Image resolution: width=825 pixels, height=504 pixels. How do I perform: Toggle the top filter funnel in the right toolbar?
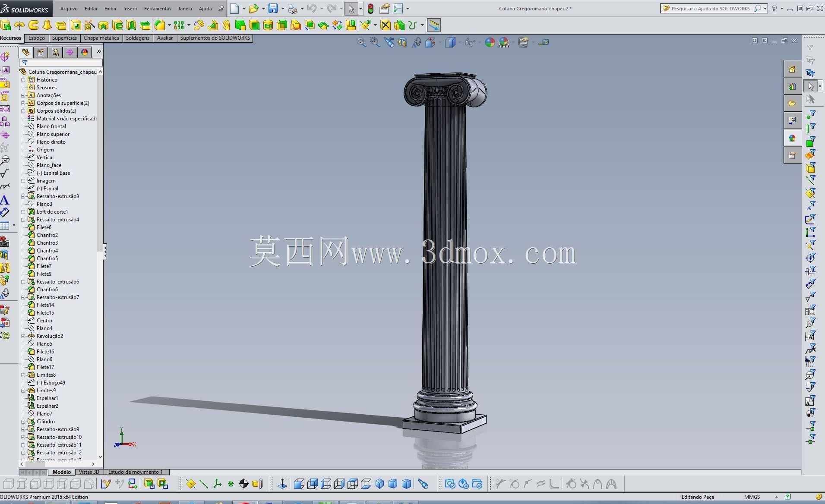(x=810, y=47)
